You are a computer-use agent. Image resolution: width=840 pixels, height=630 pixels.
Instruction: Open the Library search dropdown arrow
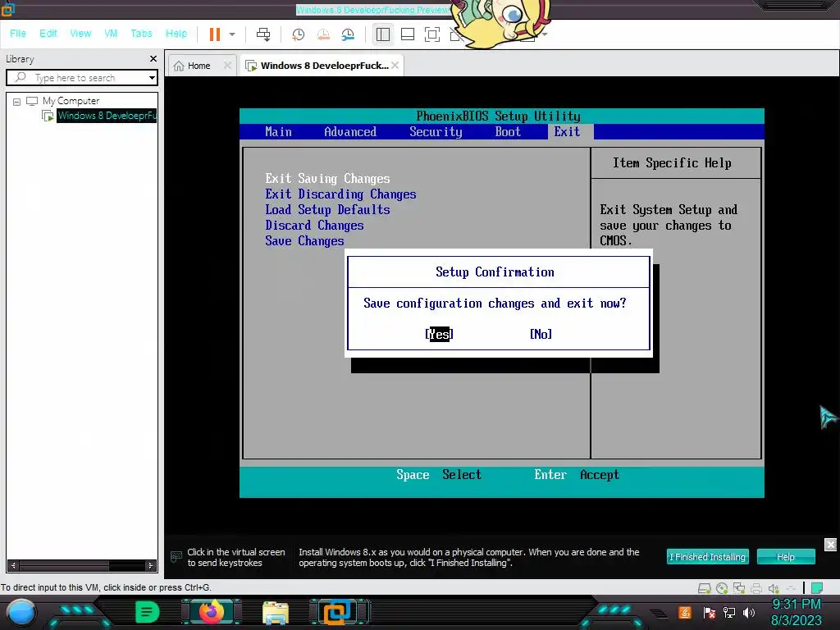[x=152, y=78]
